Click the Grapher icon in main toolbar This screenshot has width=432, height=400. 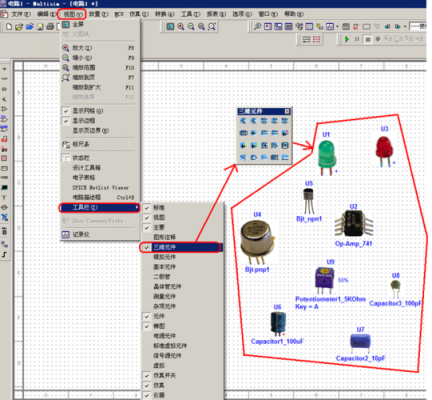(330, 26)
